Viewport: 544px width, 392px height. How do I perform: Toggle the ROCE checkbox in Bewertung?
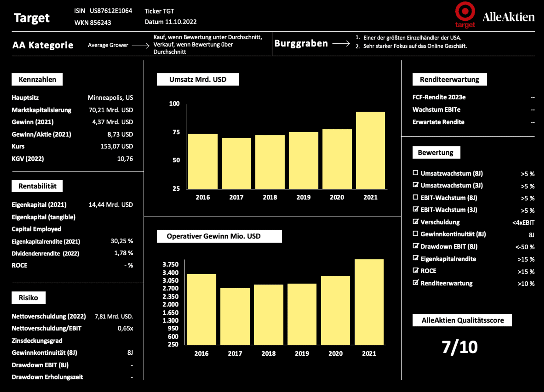click(x=415, y=270)
